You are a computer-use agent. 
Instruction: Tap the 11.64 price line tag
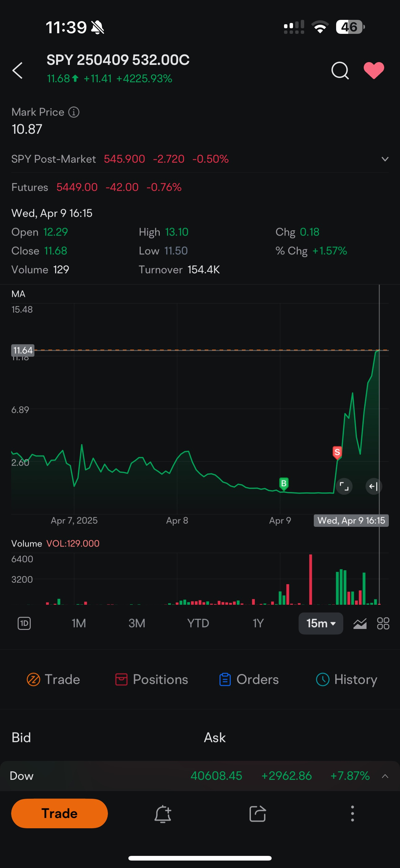point(23,350)
